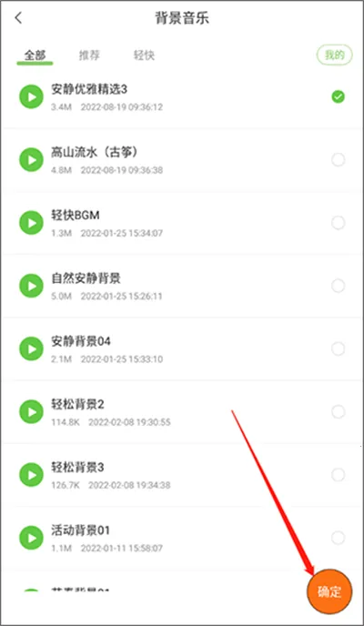364x626 pixels.
Task: Switch to the 推荐 tab
Action: [89, 56]
